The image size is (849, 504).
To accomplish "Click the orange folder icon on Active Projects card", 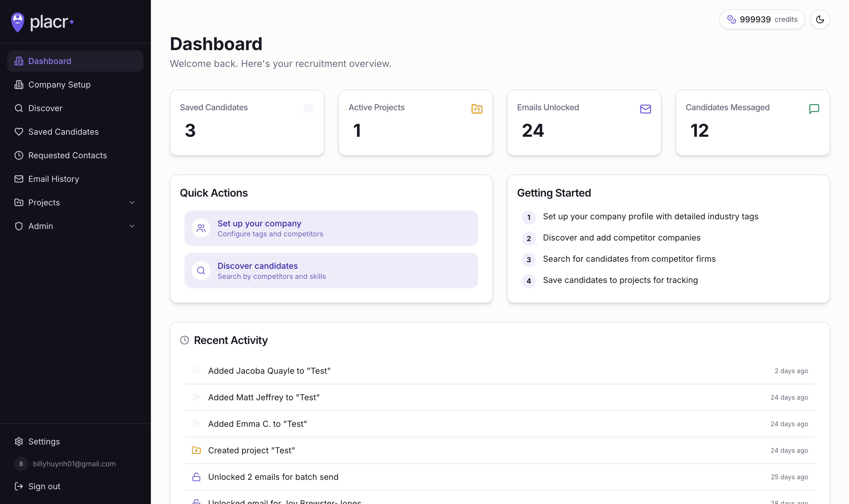I will click(477, 109).
